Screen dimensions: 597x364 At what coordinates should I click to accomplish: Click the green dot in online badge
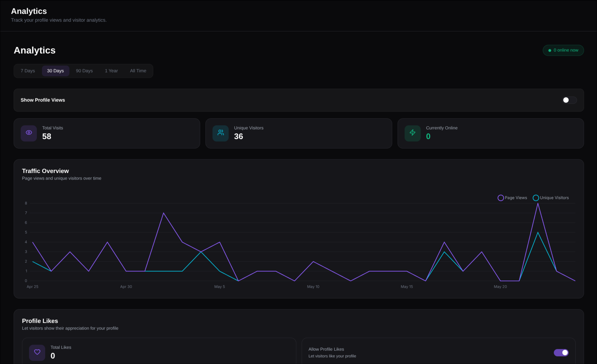tap(550, 50)
